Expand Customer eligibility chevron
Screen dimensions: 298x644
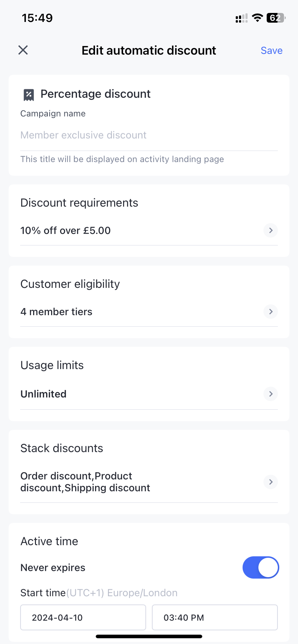point(271,312)
